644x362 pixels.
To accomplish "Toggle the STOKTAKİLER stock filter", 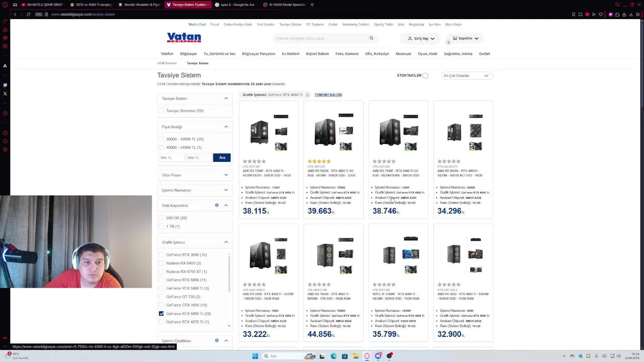I will [x=425, y=75].
